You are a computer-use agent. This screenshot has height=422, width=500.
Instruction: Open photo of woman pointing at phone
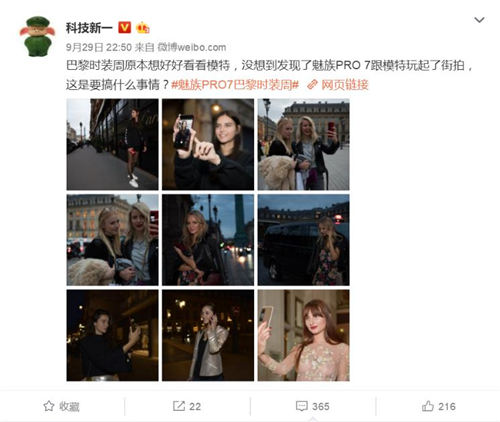208,144
